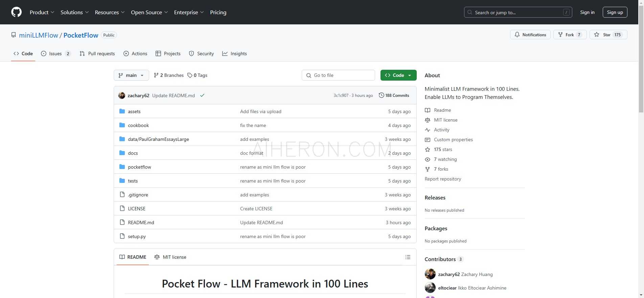Switch to the Code tab
Image resolution: width=644 pixels, height=298 pixels.
coord(23,54)
